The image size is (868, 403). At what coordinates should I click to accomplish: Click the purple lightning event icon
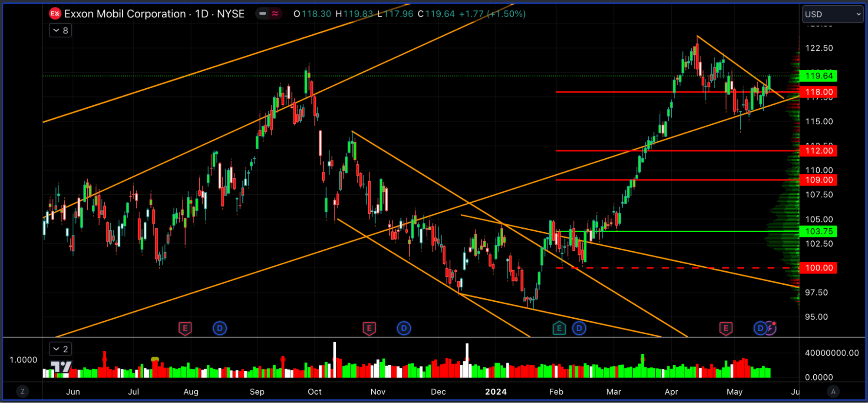click(x=771, y=328)
